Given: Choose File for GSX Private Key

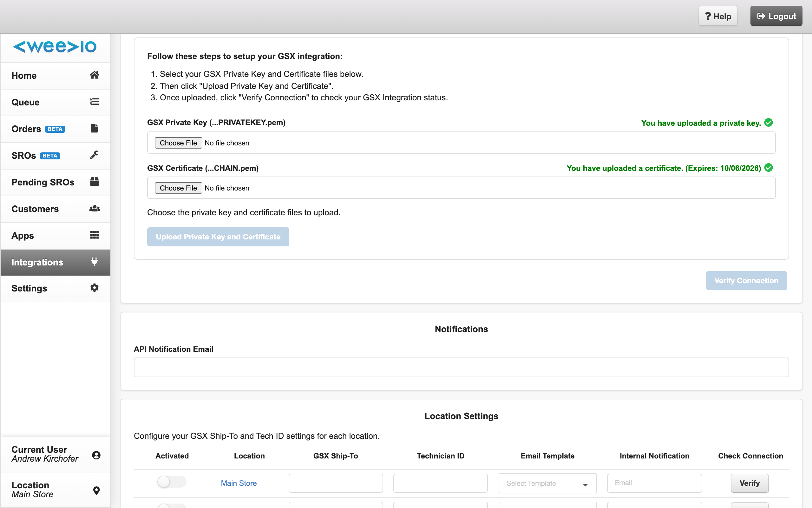Looking at the screenshot, I should pyautogui.click(x=178, y=143).
